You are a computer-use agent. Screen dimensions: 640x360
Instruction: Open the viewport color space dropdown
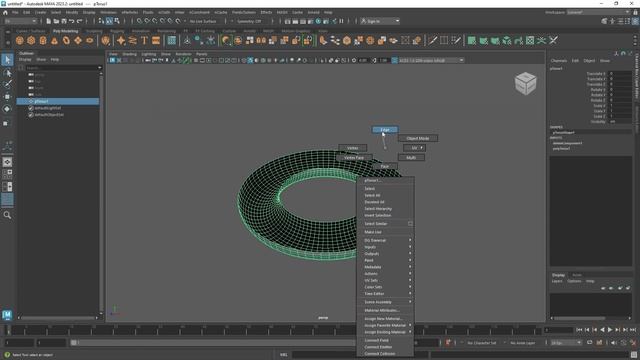pyautogui.click(x=431, y=60)
